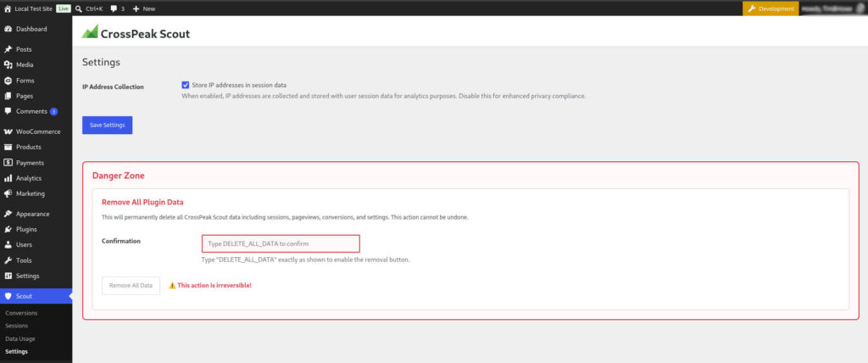Click the Dashboard gauge icon in sidebar

tap(8, 29)
